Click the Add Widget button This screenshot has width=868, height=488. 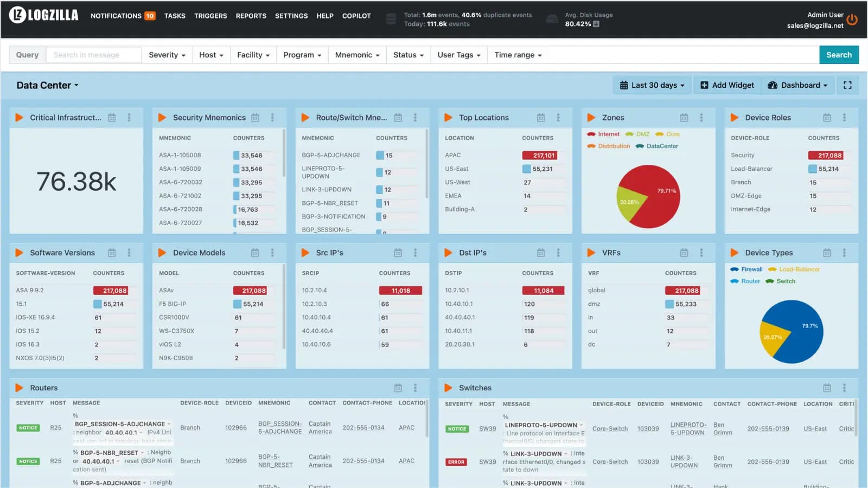(x=726, y=85)
